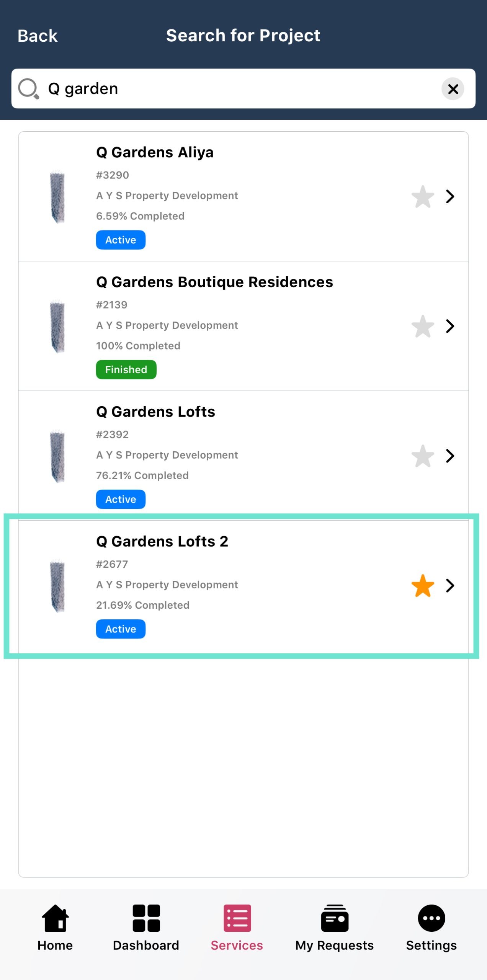The image size is (487, 980).
Task: Tap Finished status badge on Boutique Residences
Action: (x=126, y=370)
